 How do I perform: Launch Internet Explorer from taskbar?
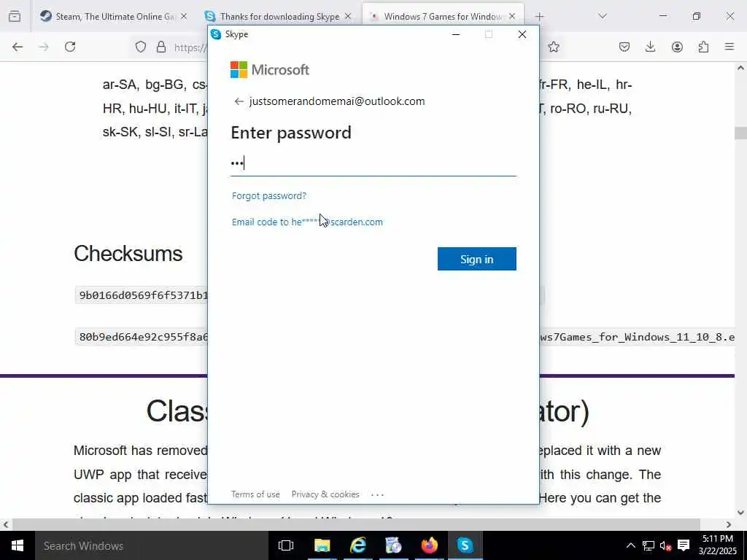pos(357,545)
